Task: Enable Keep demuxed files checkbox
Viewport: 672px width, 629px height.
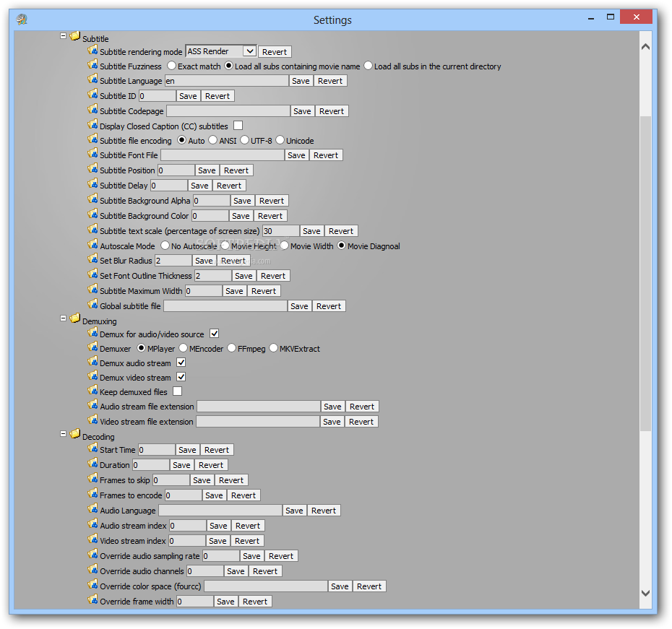Action: tap(177, 391)
